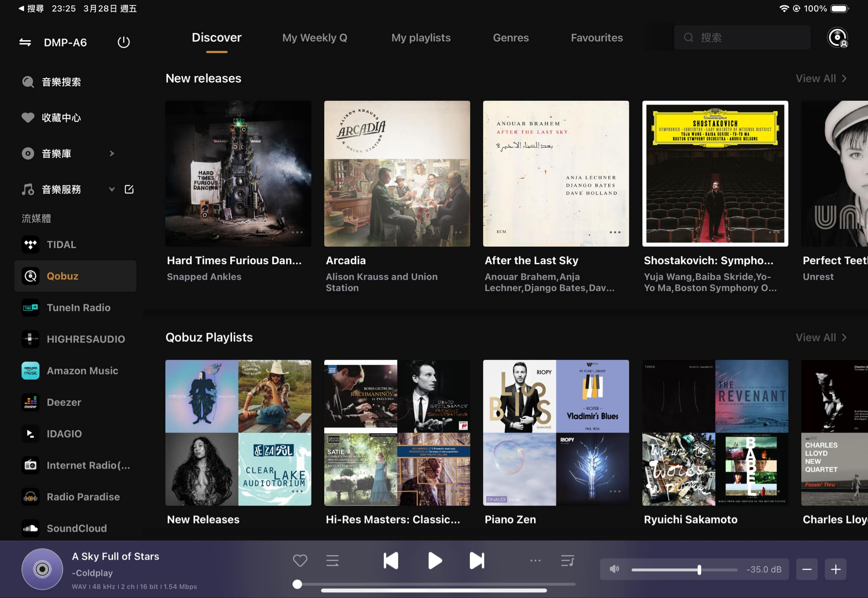
Task: Click A Sky Full of Stars title
Action: point(116,556)
